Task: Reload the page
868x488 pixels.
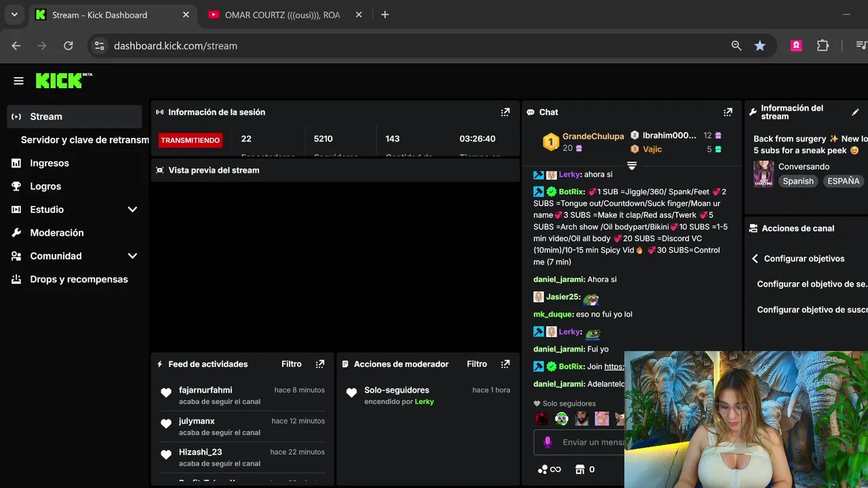Action: (68, 46)
